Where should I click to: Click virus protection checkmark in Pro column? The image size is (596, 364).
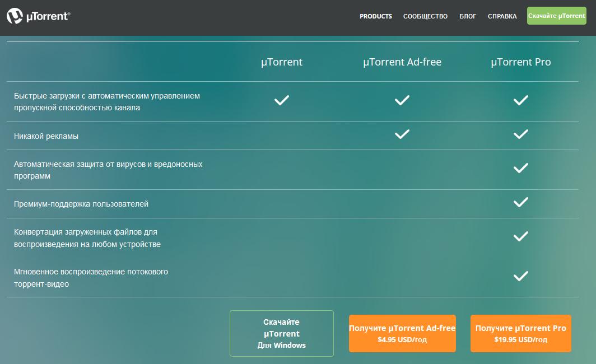521,167
